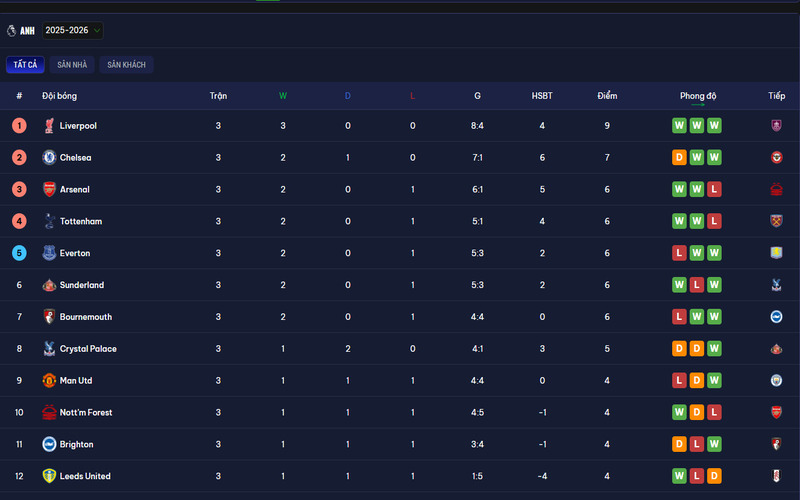This screenshot has height=500, width=800.
Task: Click Liverpool's 9 points value
Action: tap(607, 126)
